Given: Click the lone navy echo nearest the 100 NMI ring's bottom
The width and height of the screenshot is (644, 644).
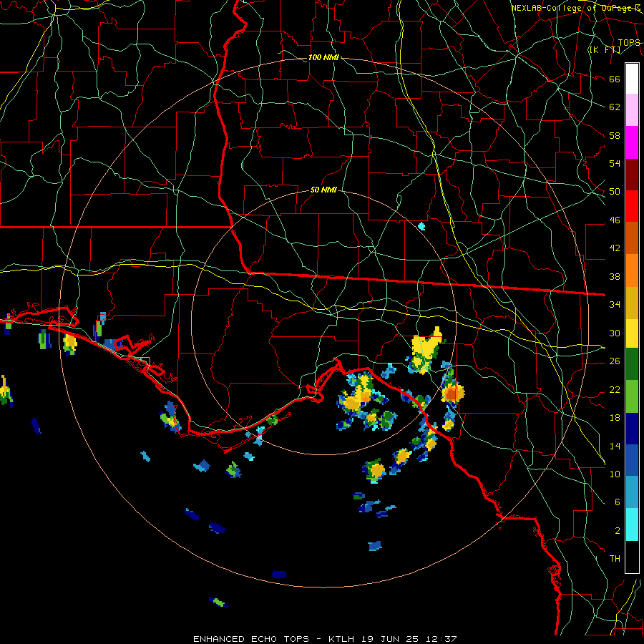Looking at the screenshot, I should (279, 574).
